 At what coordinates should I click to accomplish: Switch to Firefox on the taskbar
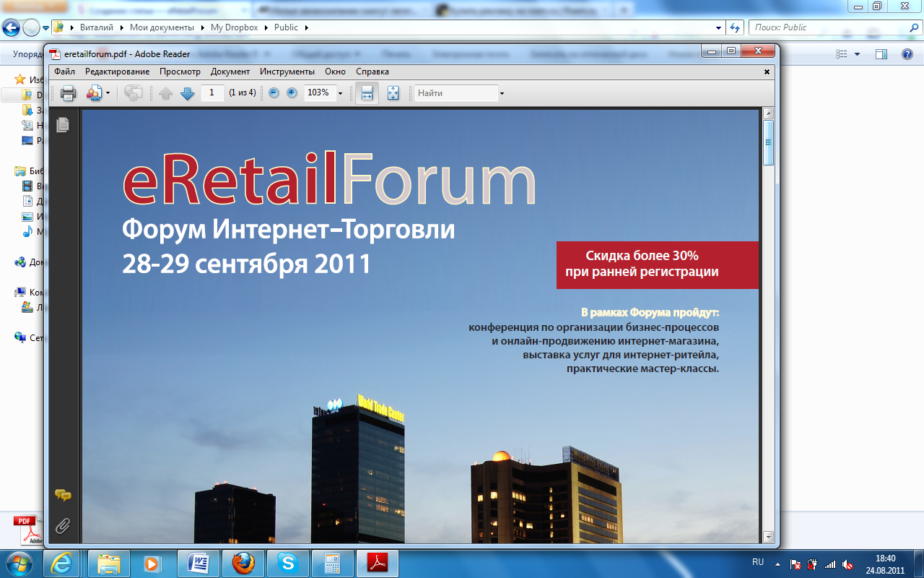(x=243, y=563)
